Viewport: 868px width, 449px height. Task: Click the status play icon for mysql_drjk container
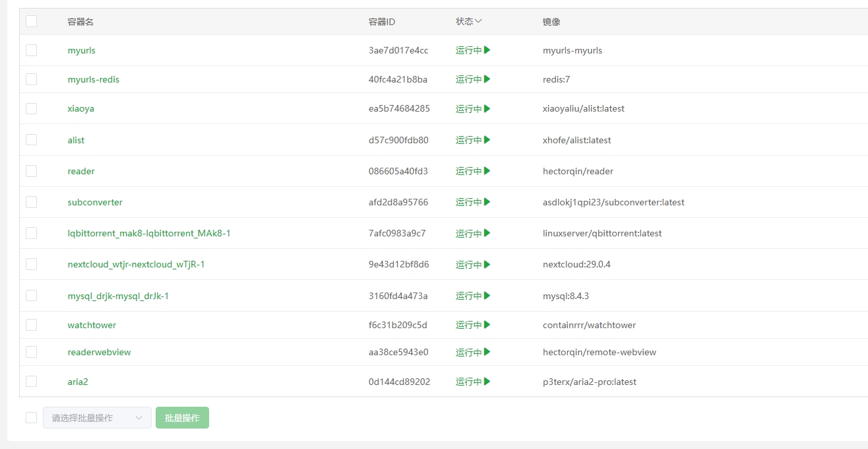pos(487,296)
